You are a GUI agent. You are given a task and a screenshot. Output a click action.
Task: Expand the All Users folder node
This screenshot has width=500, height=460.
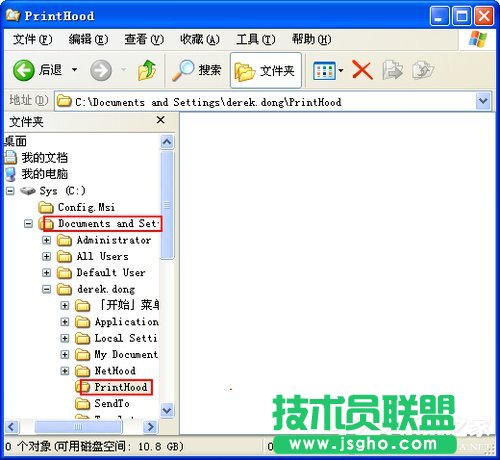coord(47,256)
